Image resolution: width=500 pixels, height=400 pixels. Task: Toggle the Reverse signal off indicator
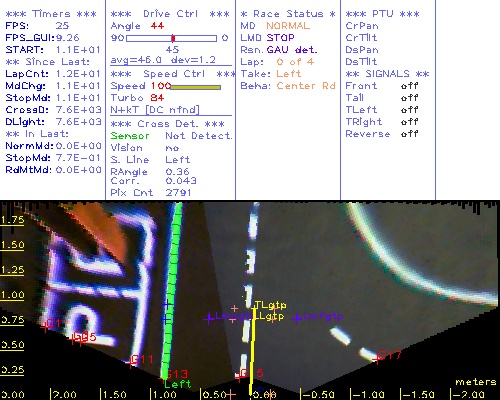click(409, 134)
